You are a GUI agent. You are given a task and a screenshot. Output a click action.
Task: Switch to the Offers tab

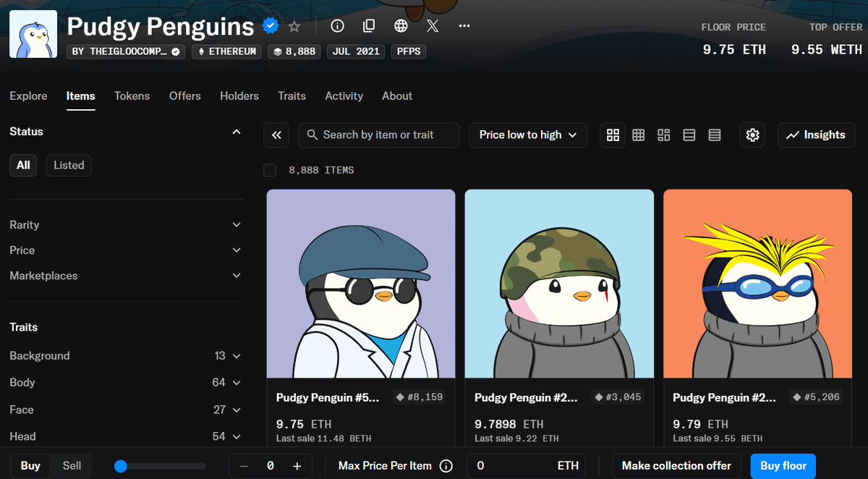[x=185, y=96]
